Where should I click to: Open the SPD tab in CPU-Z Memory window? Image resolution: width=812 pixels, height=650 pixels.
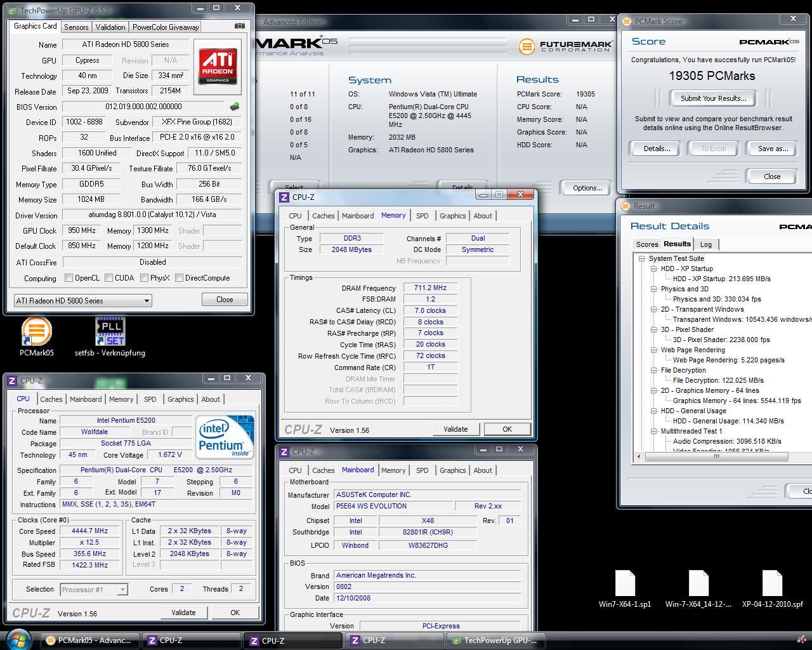[422, 216]
